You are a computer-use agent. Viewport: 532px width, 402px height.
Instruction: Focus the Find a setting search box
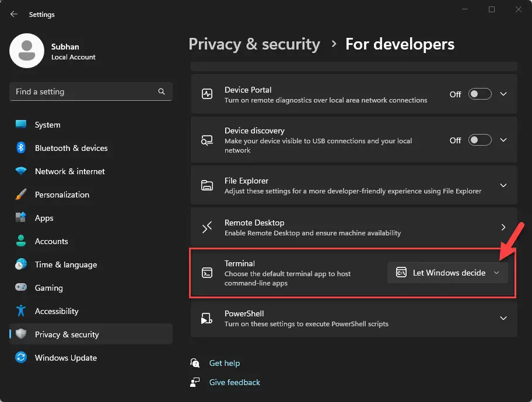coord(91,91)
